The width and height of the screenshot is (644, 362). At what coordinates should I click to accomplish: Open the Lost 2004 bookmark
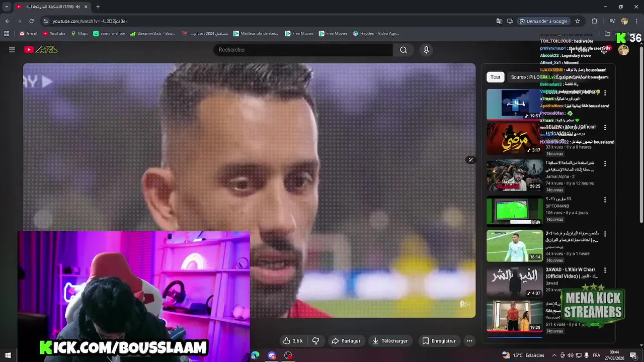point(205,34)
